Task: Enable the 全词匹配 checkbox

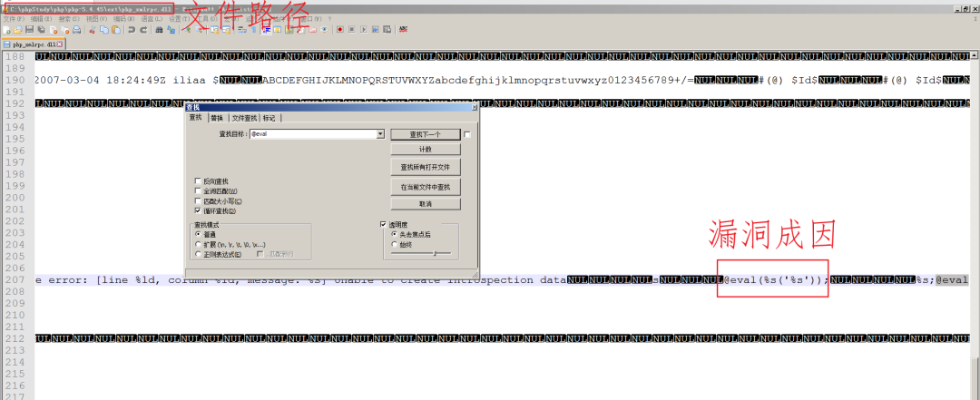Action: coord(198,191)
